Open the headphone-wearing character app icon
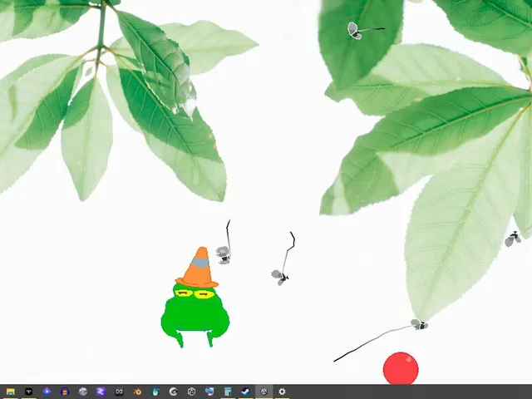Image resolution: width=532 pixels, height=399 pixels. coord(65,392)
